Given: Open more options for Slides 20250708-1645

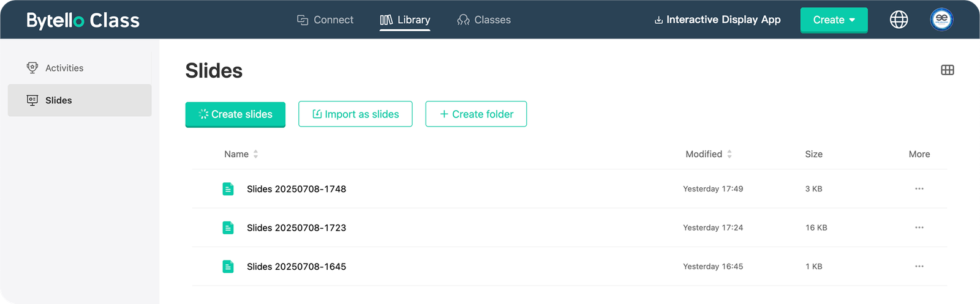Looking at the screenshot, I should pos(919,267).
